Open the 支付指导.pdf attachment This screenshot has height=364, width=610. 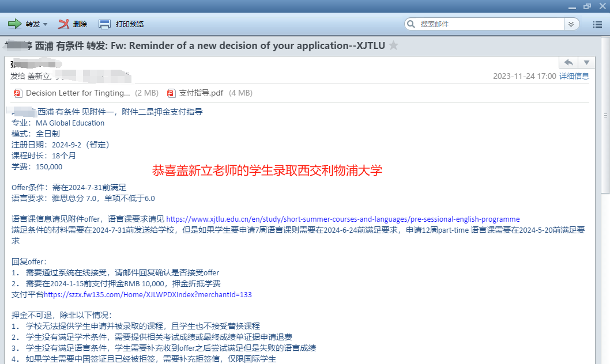tap(201, 93)
